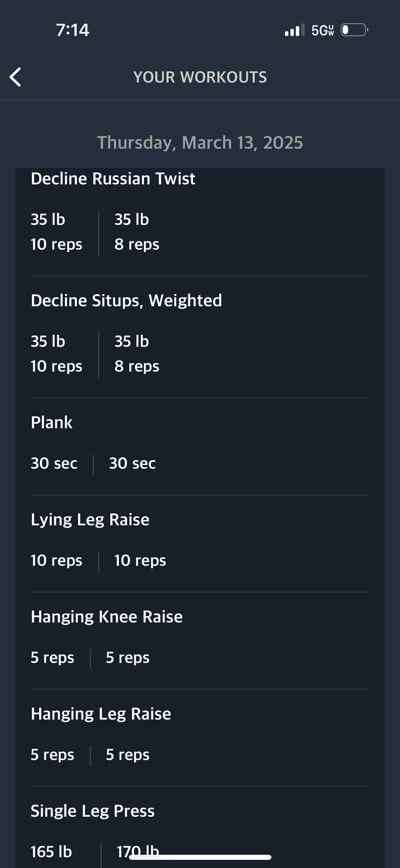
Task: Tap the 5G network indicator
Action: (323, 31)
